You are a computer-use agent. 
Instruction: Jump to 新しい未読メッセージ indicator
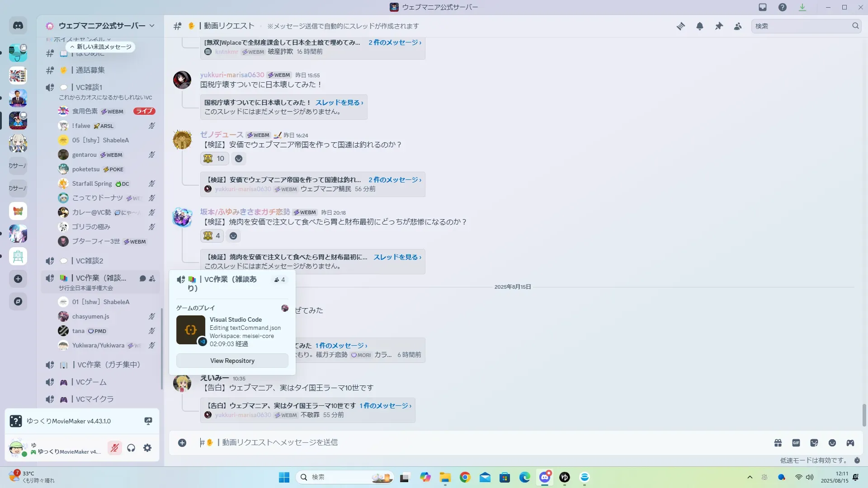(x=100, y=47)
